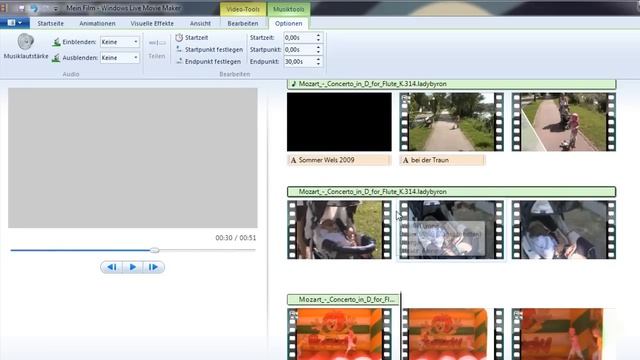Click the Startzeit clock icon
The image size is (640, 360).
tap(179, 38)
